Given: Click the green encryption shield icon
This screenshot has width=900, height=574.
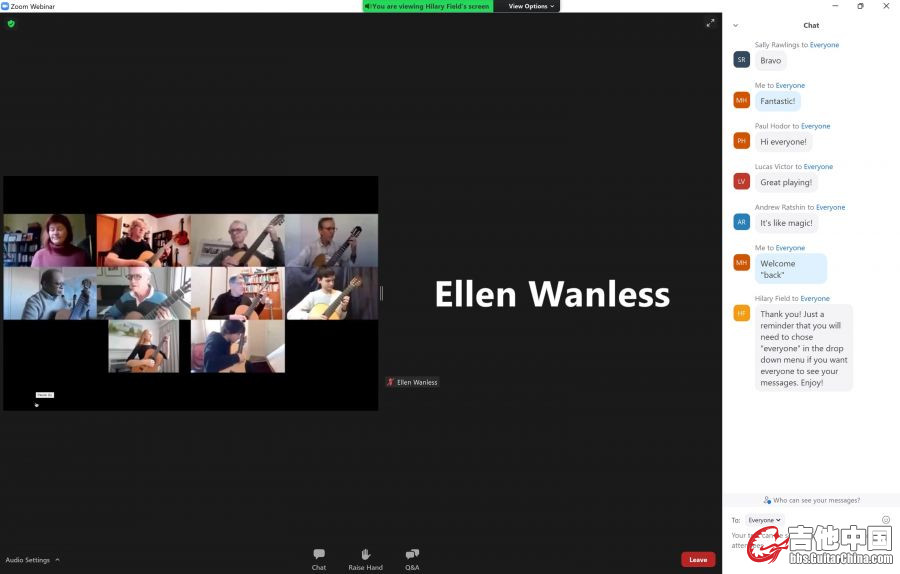Looking at the screenshot, I should [11, 24].
